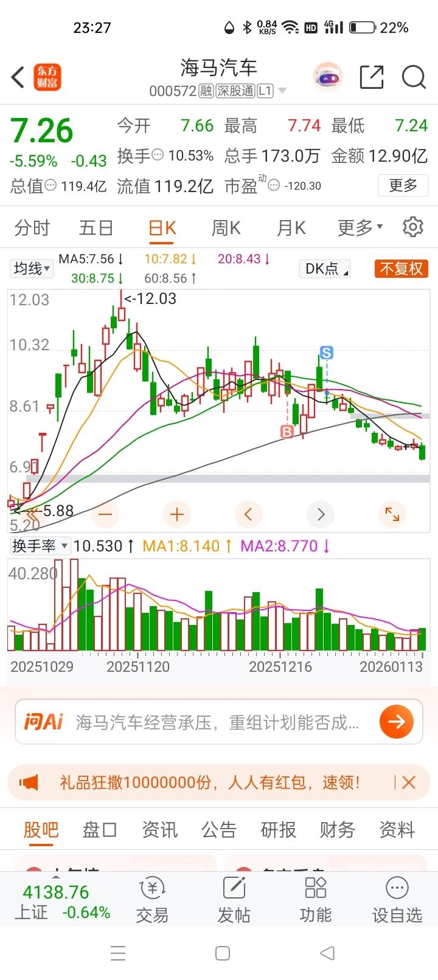
Task: Open the AI robot assistant avatar
Action: point(328,77)
